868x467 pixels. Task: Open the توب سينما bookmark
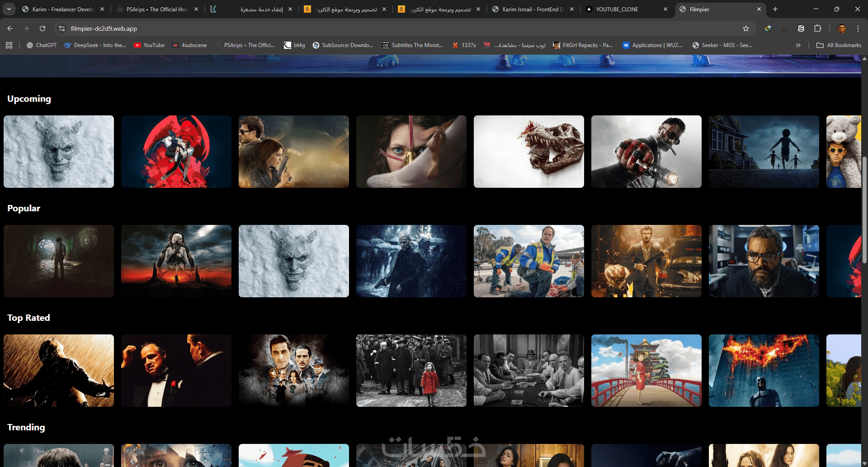(x=515, y=45)
